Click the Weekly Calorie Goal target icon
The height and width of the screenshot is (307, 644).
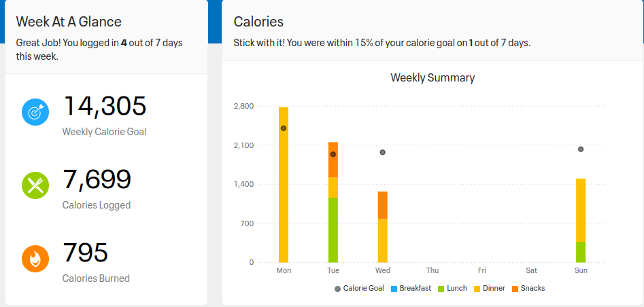(35, 112)
